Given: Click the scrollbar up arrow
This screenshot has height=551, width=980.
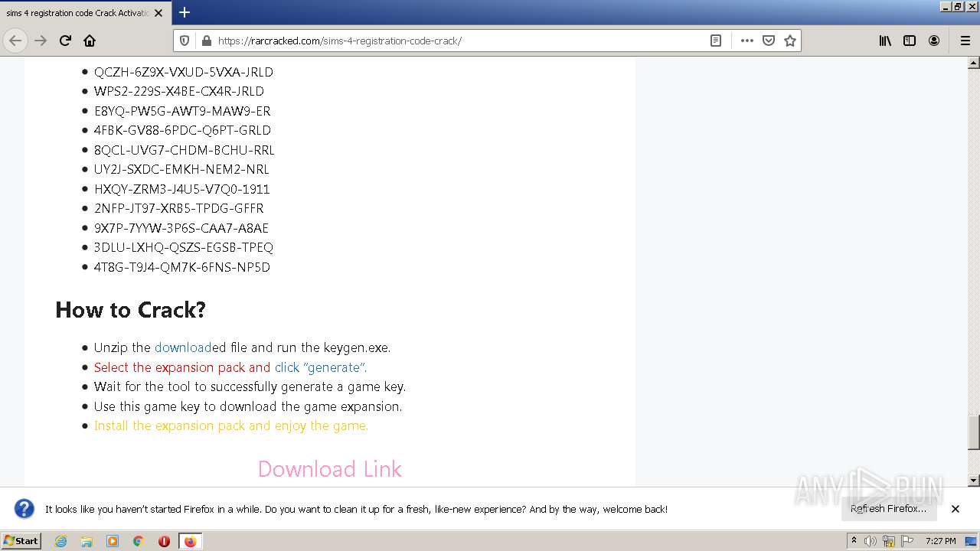Looking at the screenshot, I should [x=974, y=63].
